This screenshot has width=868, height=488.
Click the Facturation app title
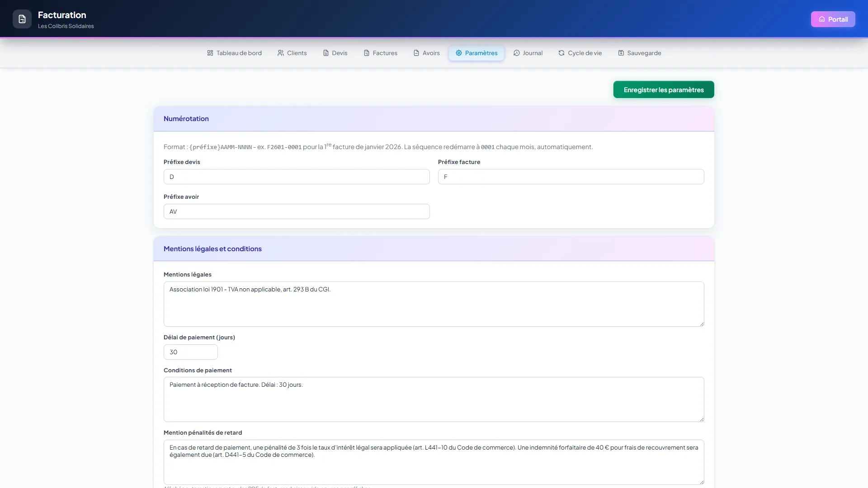[x=62, y=15]
